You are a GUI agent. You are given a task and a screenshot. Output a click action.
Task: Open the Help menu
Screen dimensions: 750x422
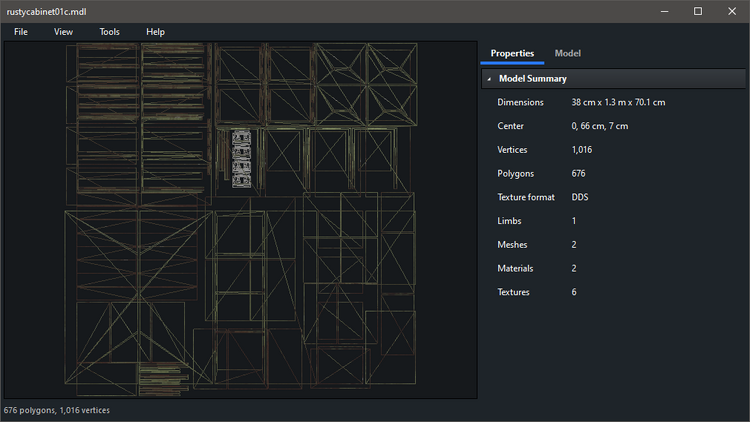155,32
